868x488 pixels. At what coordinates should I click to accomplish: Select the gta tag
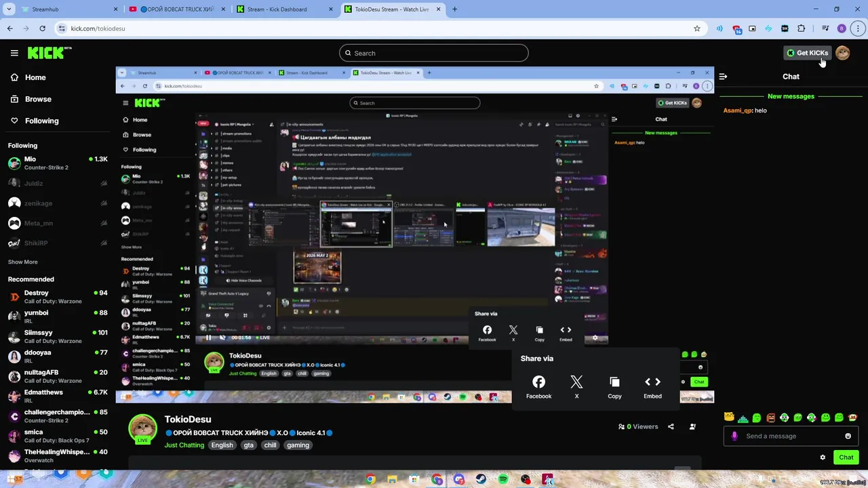click(249, 445)
